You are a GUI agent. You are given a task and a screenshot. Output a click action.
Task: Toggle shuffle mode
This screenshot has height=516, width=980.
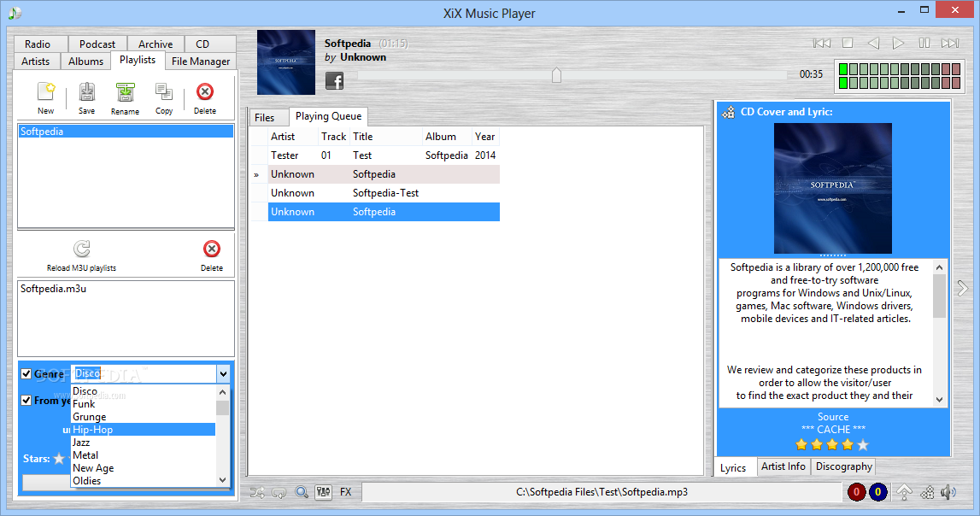(x=257, y=492)
